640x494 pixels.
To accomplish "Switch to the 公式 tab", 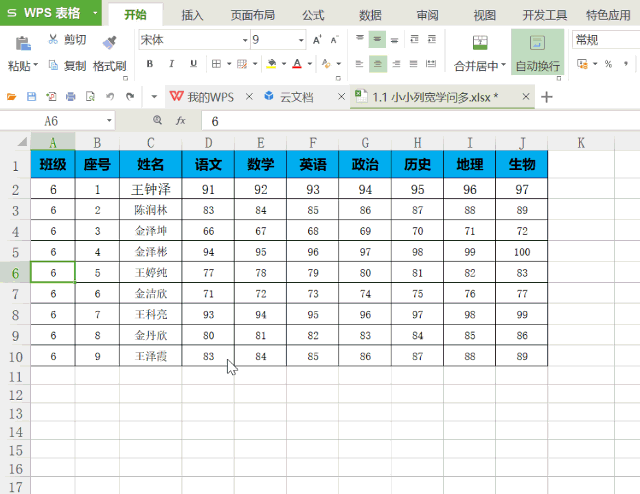I will (313, 15).
